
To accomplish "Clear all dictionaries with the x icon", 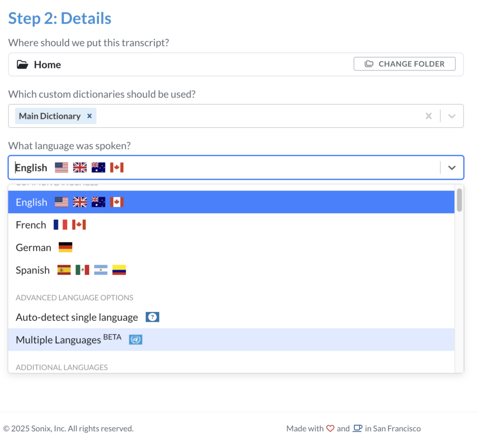I will point(428,116).
